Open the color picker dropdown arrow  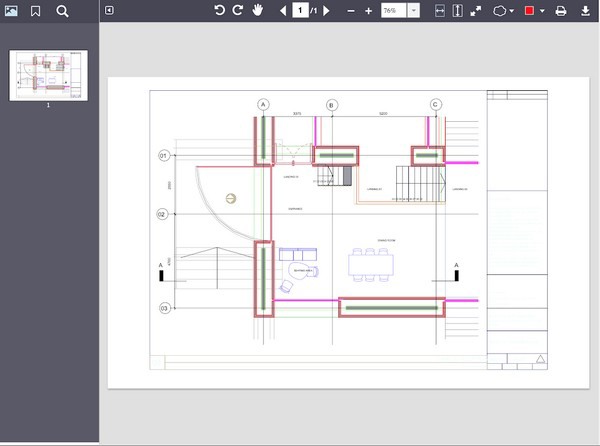[x=542, y=11]
